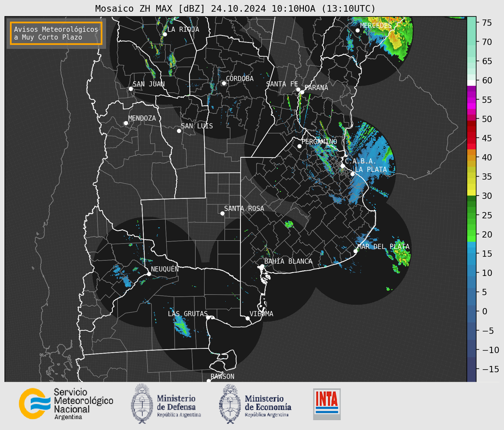Viewport: 504px width, 430px height.
Task: Click the Avisos Meteorológicos a Muy Corto Plazo box
Action: tap(56, 33)
